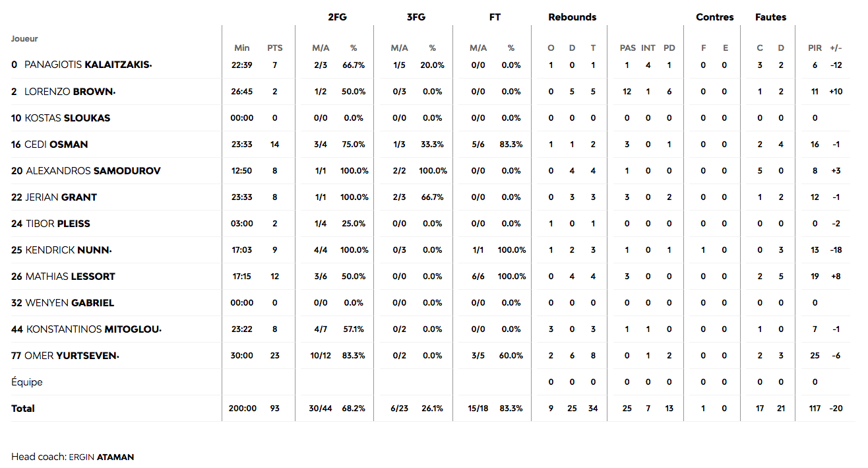Open Cedi Osman's player page
Screen dimensions: 868x468
56,145
